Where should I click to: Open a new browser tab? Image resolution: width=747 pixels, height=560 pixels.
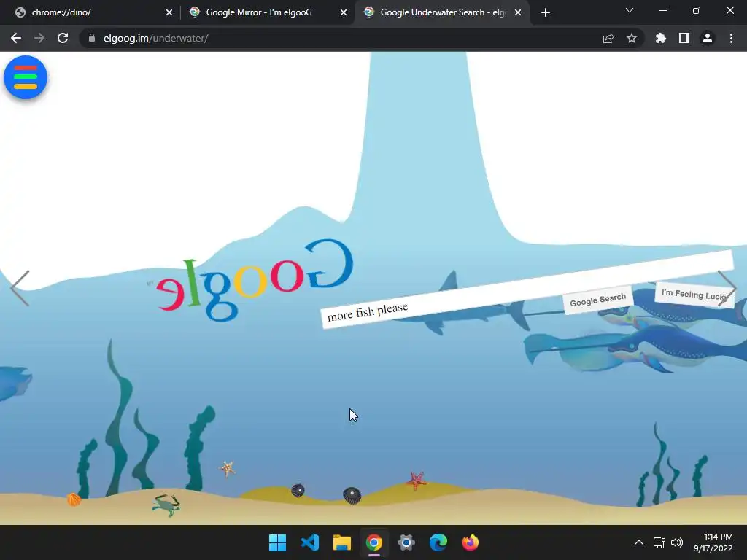coord(546,12)
